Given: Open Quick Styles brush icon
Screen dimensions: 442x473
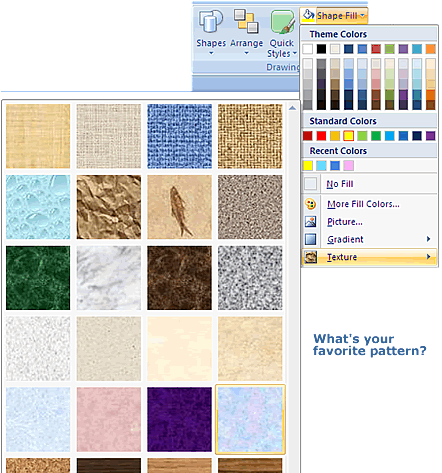Looking at the screenshot, I should 283,22.
